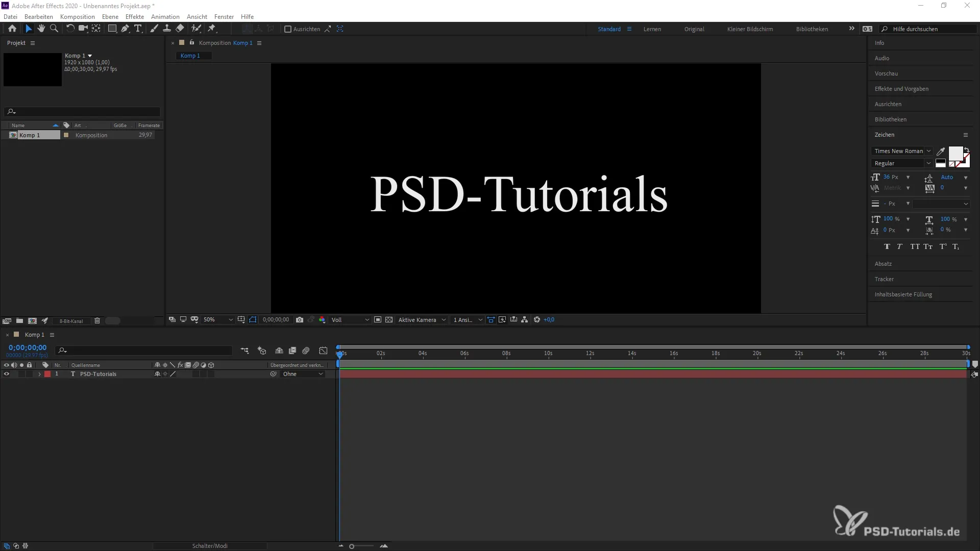980x551 pixels.
Task: Create a new composition from Project panel
Action: 32,321
